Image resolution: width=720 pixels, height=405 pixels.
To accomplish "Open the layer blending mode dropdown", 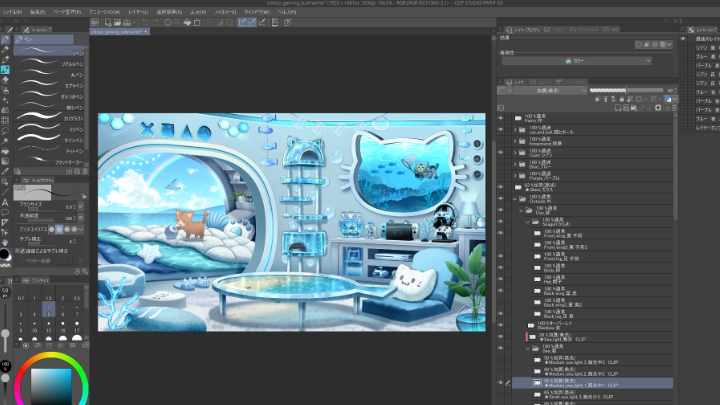I will coord(551,90).
